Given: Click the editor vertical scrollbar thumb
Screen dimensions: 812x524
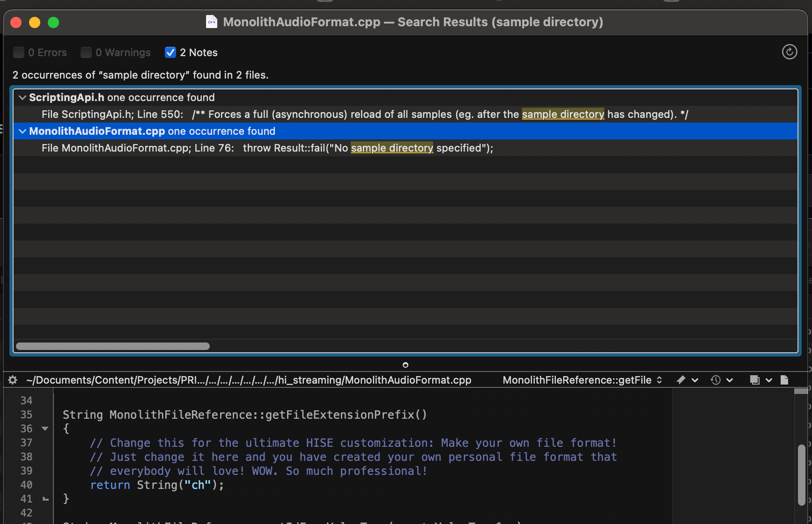Looking at the screenshot, I should click(x=802, y=475).
